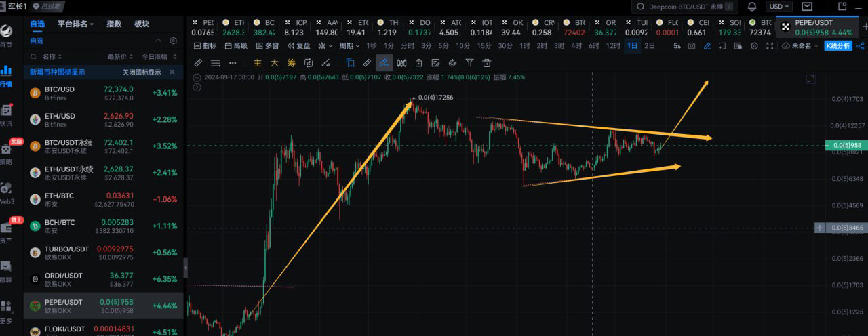Open the 策略 strategy sidebar icon

coord(6,153)
